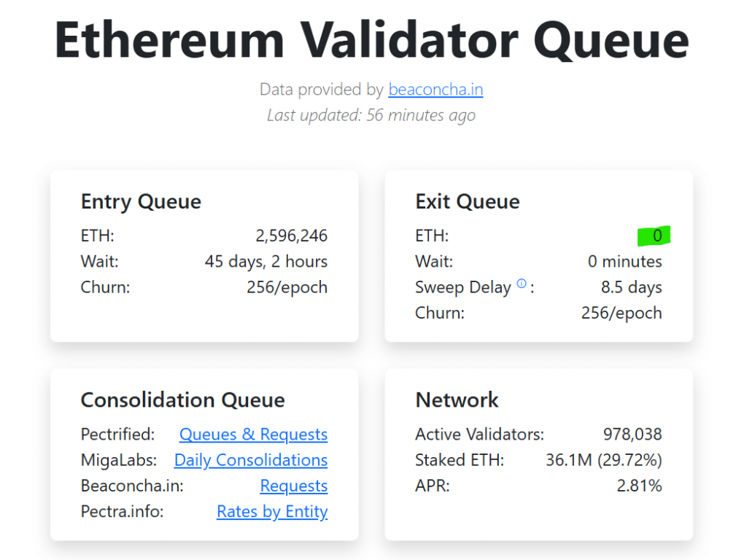Open Pectra.info Rates by Entity link
Viewport: 747px width, 560px height.
click(272, 512)
